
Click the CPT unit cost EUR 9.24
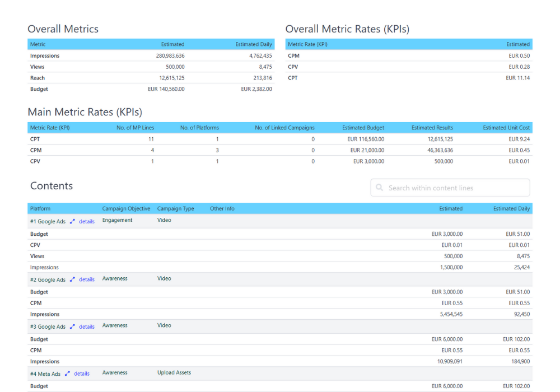519,139
